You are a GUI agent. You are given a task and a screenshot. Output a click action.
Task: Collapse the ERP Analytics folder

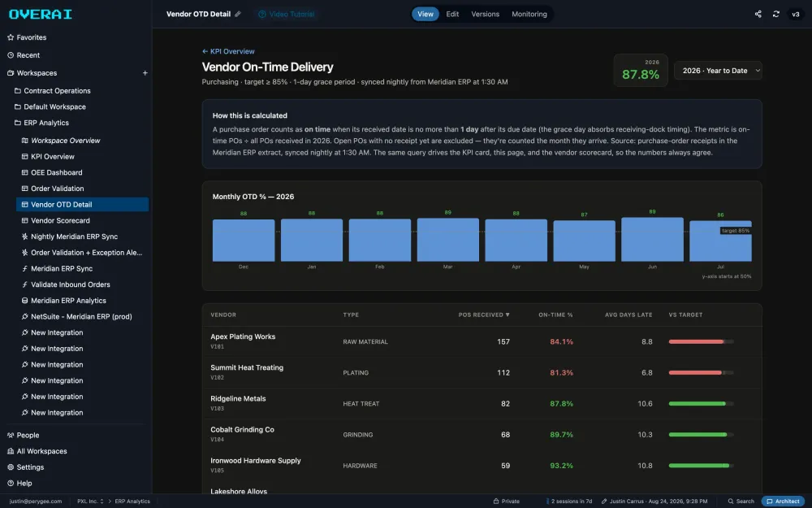[41, 123]
